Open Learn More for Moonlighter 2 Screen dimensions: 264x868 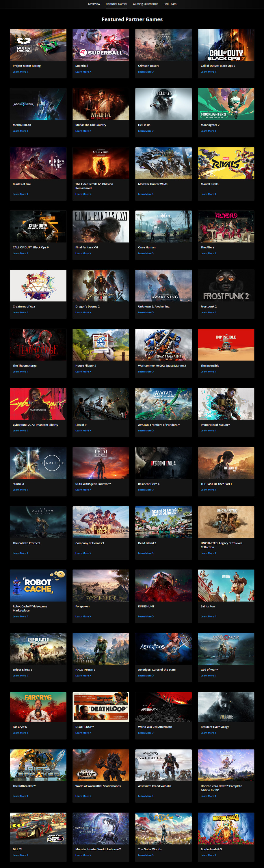(209, 131)
